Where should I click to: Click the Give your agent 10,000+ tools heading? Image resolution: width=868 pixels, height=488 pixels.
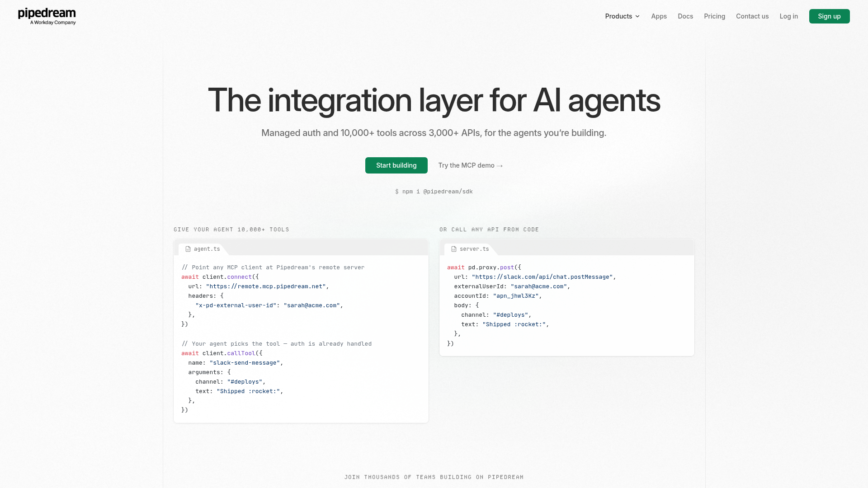coord(231,230)
